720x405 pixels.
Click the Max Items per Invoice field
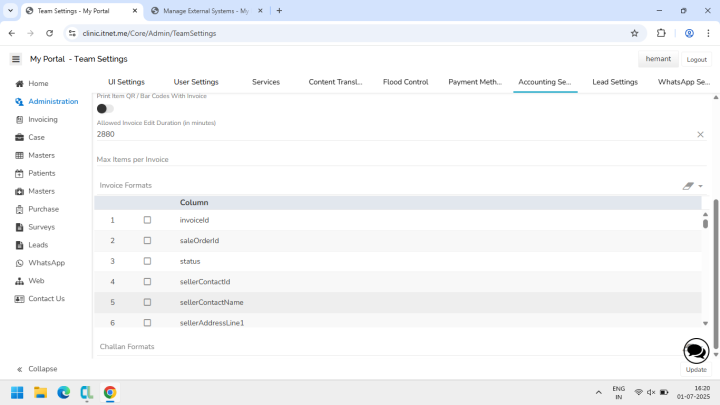[x=401, y=159]
